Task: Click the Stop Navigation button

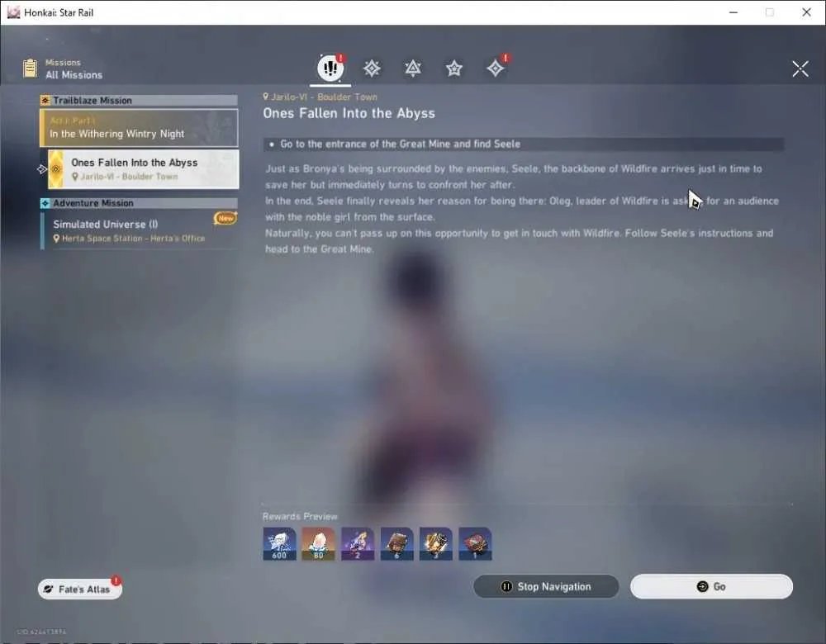Action: tap(546, 586)
